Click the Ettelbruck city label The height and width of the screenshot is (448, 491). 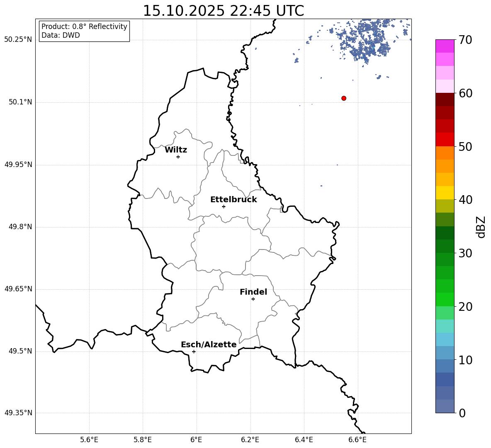233,200
